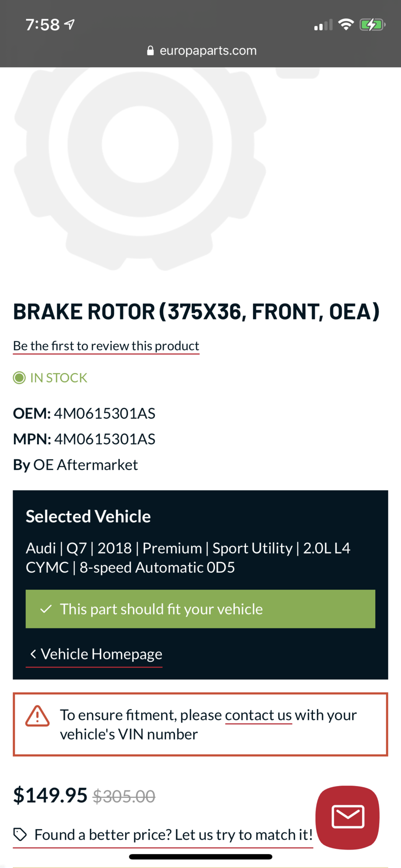Select the Selected Vehicle section header
The width and height of the screenshot is (401, 868).
coord(88,516)
